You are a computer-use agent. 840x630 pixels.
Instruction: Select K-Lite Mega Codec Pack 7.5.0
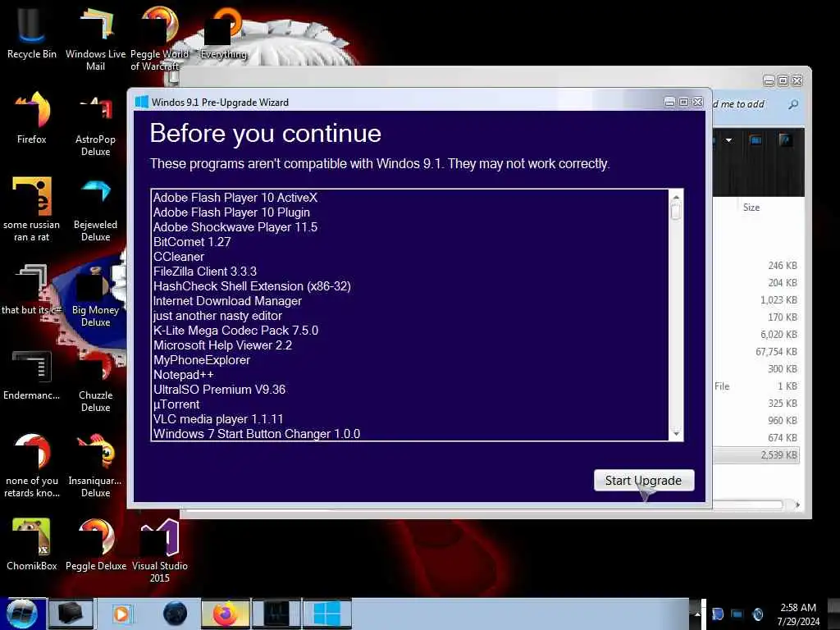(x=235, y=331)
